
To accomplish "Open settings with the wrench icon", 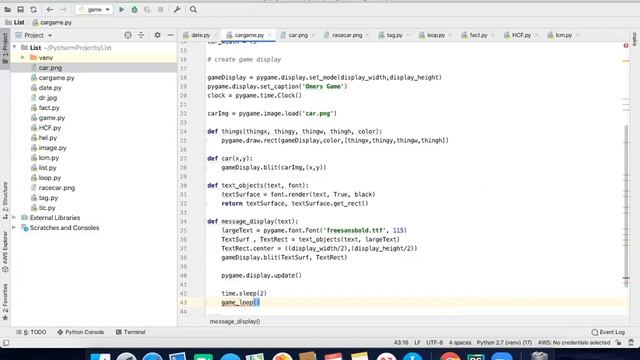I will click(177, 9).
